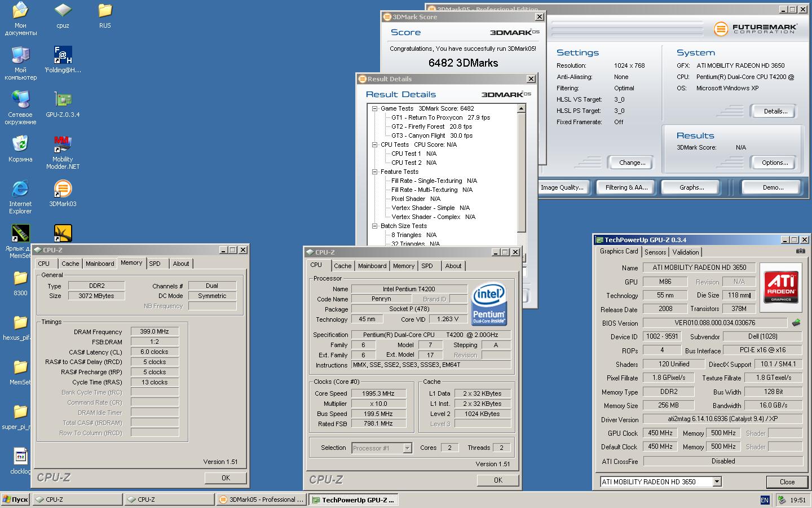Collapse the CPU Tests tree node
This screenshot has width=812, height=508.
point(374,144)
